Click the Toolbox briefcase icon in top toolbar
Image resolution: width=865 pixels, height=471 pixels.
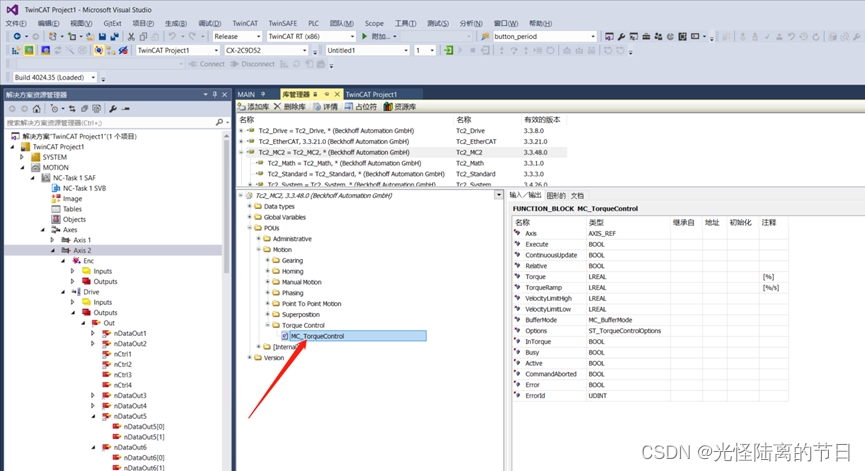click(x=646, y=36)
